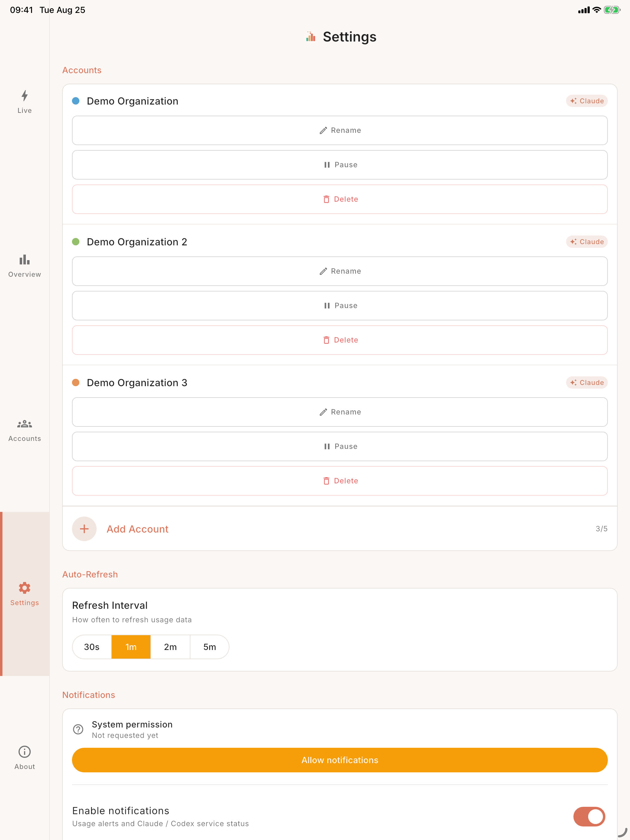Select the 1m refresh interval
This screenshot has width=630, height=840.
[131, 647]
